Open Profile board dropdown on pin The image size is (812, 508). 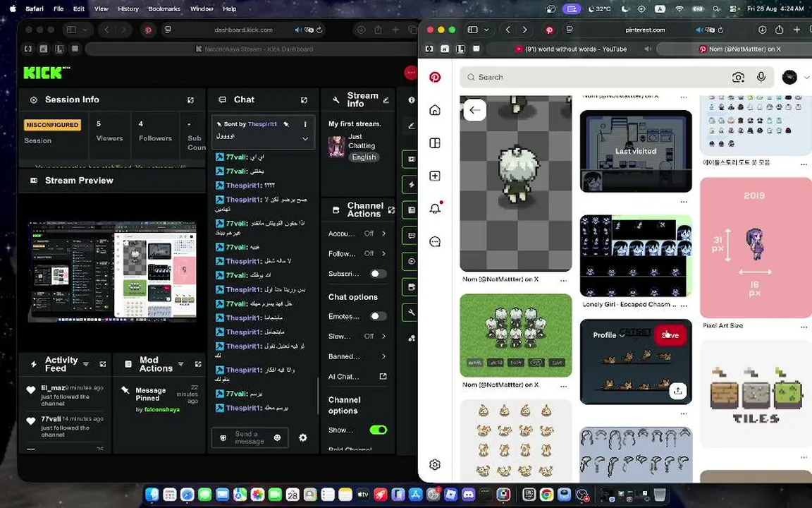point(608,335)
